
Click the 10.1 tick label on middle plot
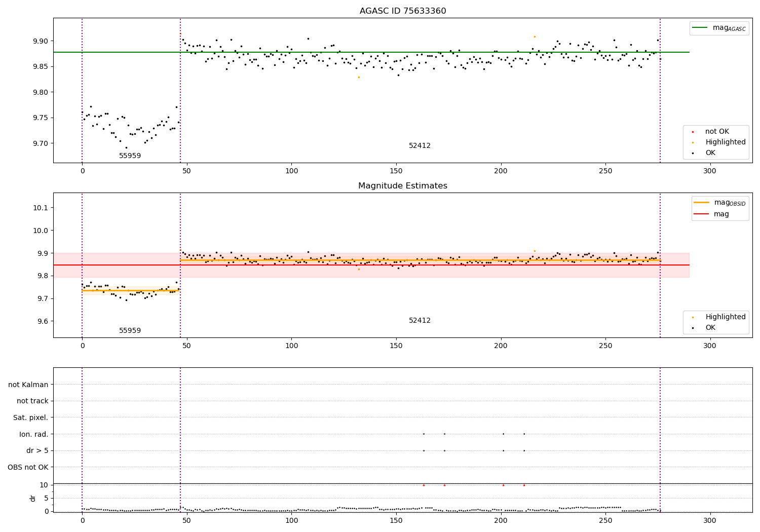[42, 208]
